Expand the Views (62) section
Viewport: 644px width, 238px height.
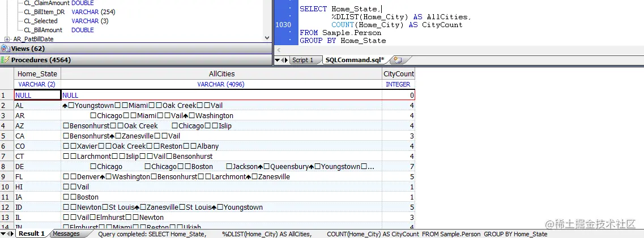tap(135, 49)
